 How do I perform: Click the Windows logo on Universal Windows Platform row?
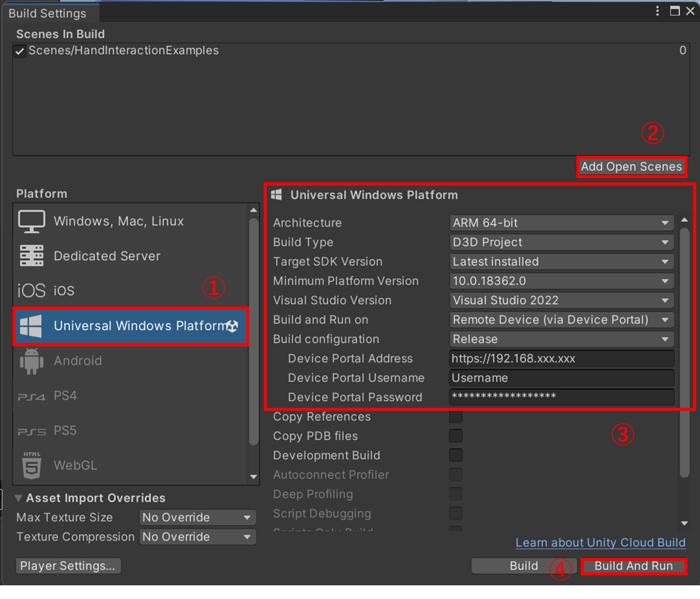pyautogui.click(x=31, y=326)
